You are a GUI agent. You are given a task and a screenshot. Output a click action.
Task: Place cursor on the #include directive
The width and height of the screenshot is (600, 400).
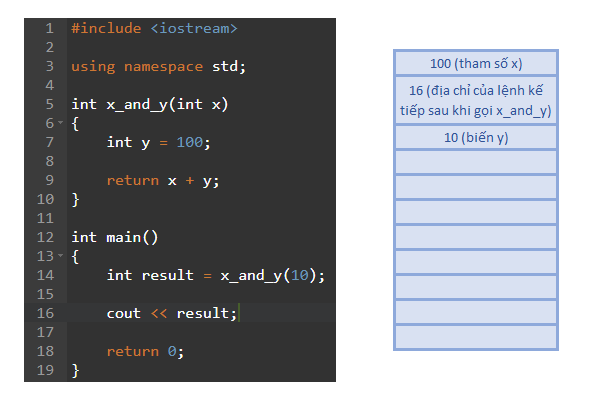tap(106, 28)
